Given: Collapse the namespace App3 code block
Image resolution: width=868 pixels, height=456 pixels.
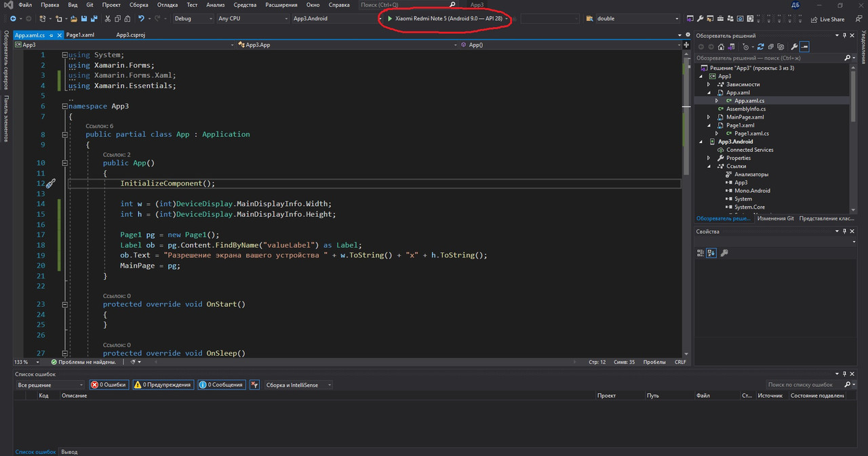Looking at the screenshot, I should click(x=65, y=106).
